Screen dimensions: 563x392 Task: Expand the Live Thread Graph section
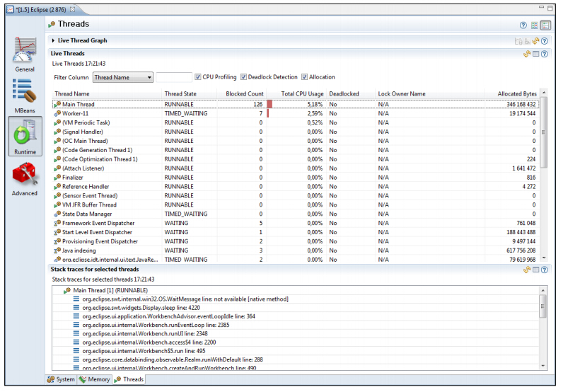pos(53,41)
